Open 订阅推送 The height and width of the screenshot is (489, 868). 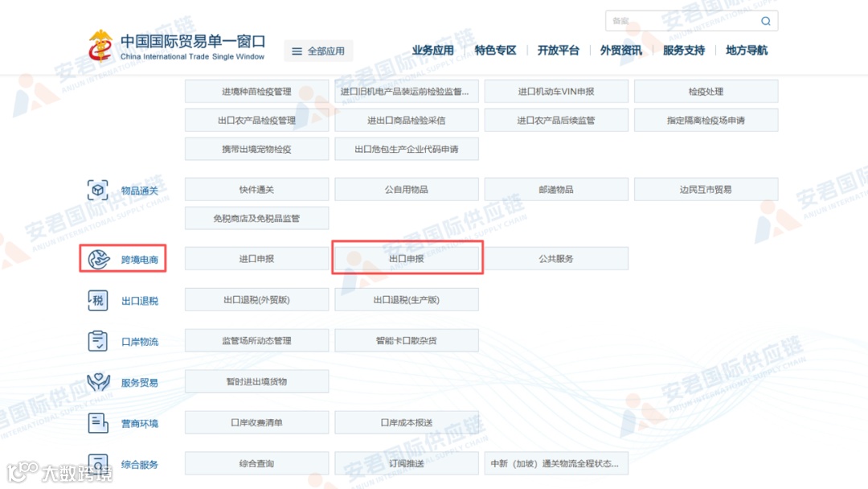(x=407, y=463)
